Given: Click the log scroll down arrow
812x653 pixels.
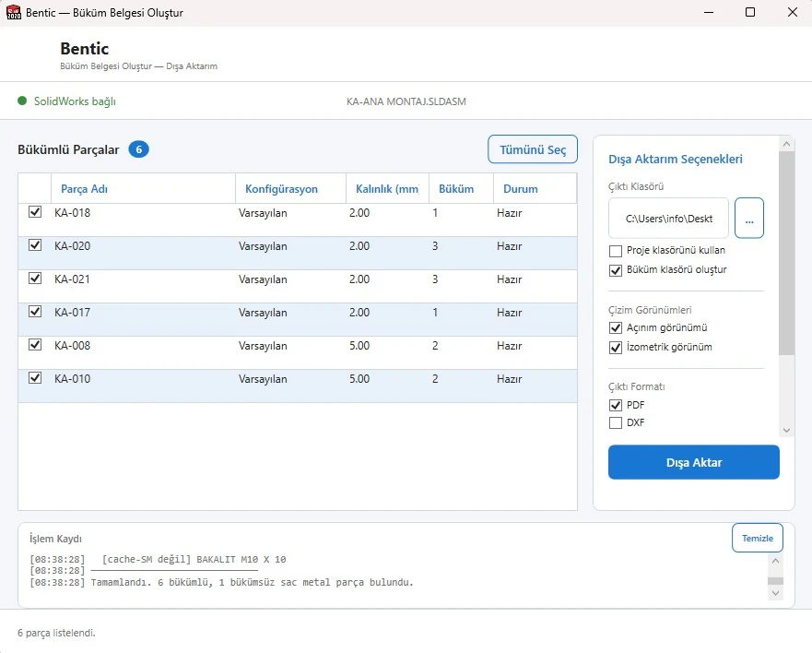Looking at the screenshot, I should coord(775,593).
